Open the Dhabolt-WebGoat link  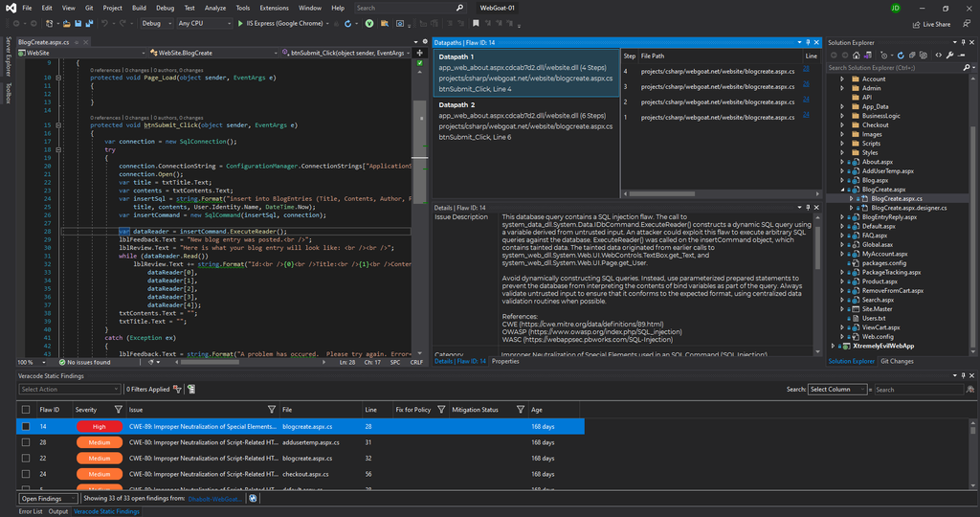[x=213, y=499]
